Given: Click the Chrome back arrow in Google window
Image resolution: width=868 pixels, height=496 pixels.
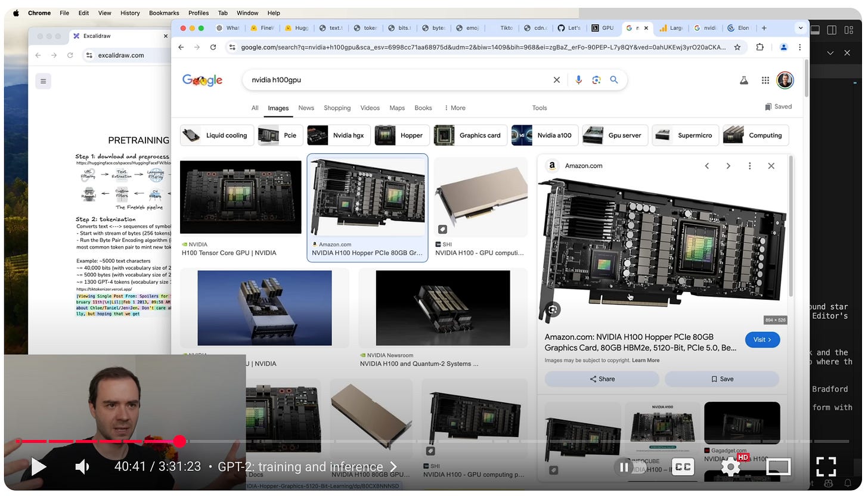Looking at the screenshot, I should [x=181, y=47].
